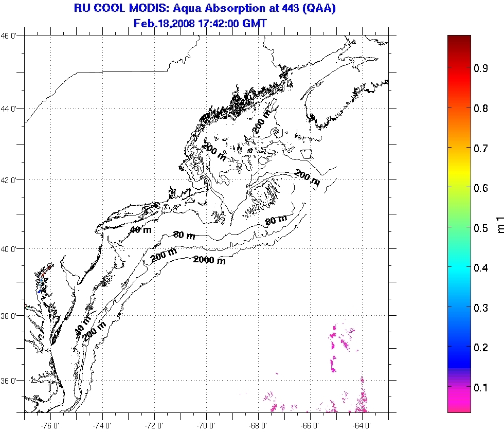Click colorbar tick label '0.2'
Screen dimensions: 504x432
point(480,348)
